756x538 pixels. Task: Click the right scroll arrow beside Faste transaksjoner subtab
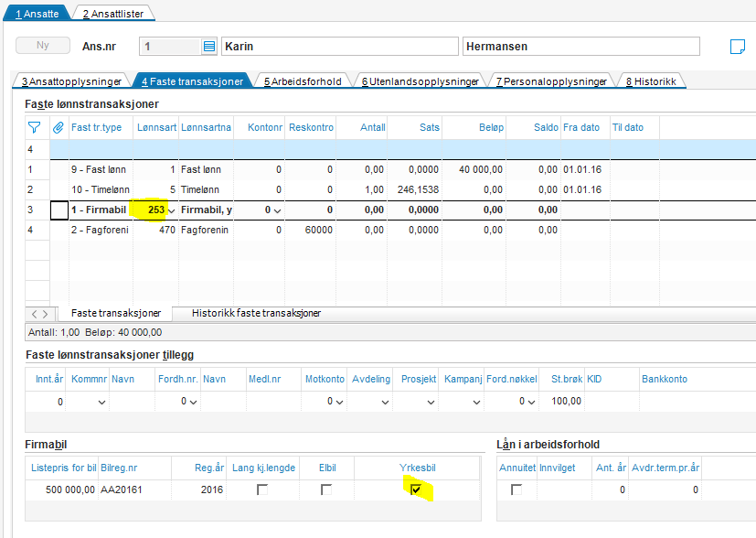pyautogui.click(x=47, y=314)
